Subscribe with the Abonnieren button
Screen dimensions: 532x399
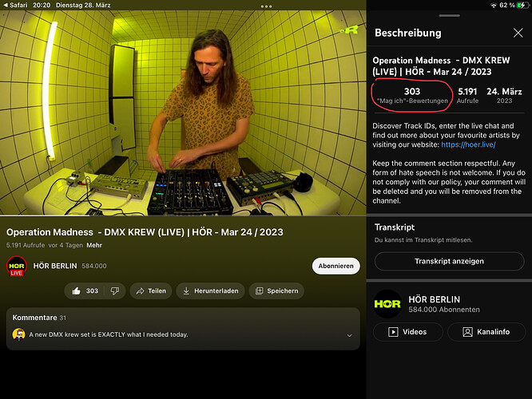335,266
